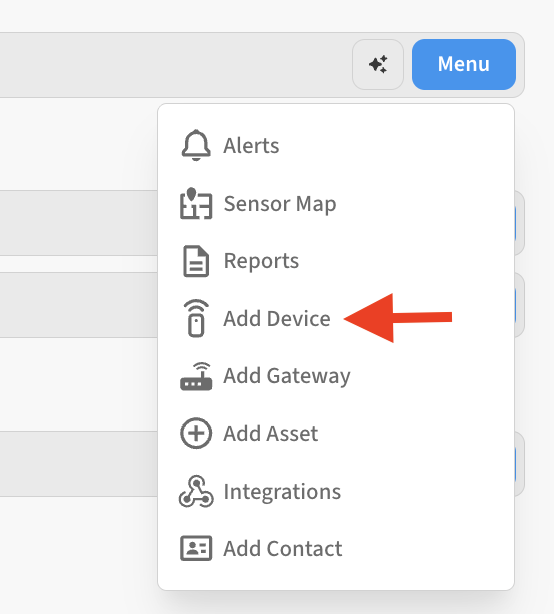Click the Reports document icon
The height and width of the screenshot is (614, 554).
[196, 261]
